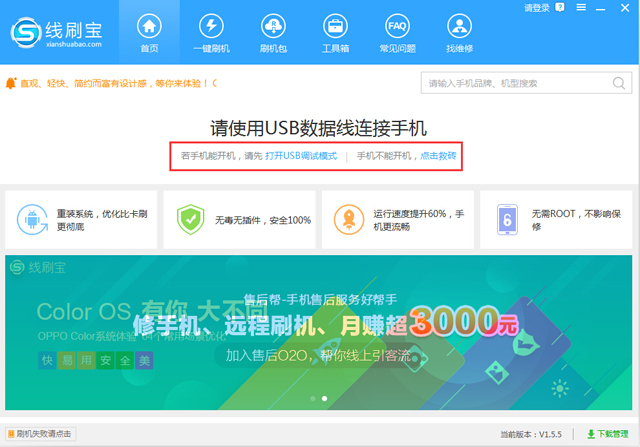Click the 点击救砖 unbrick link
Image resolution: width=640 pixels, height=447 pixels.
coord(438,156)
